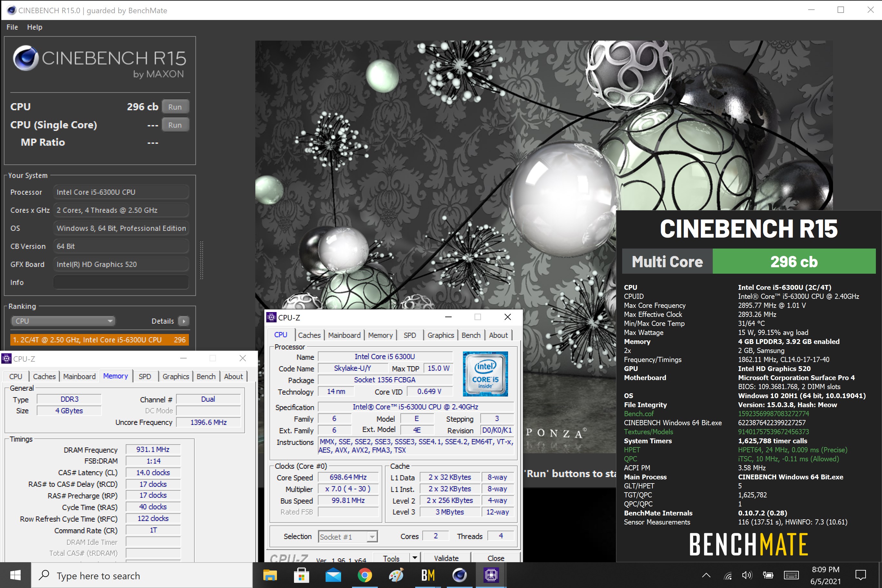Open About tab in front CPU-Z window
Image resolution: width=882 pixels, height=588 pixels.
coord(498,335)
